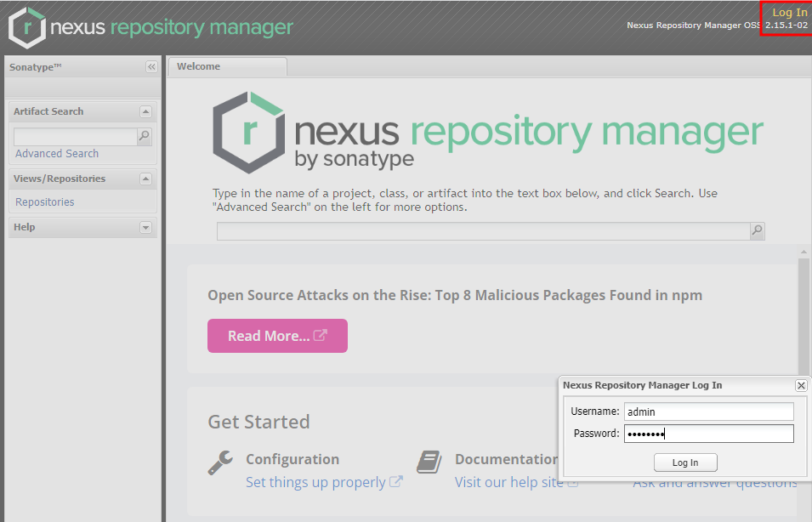The width and height of the screenshot is (812, 522).
Task: Switch to the Welcome tab
Action: pyautogui.click(x=227, y=67)
